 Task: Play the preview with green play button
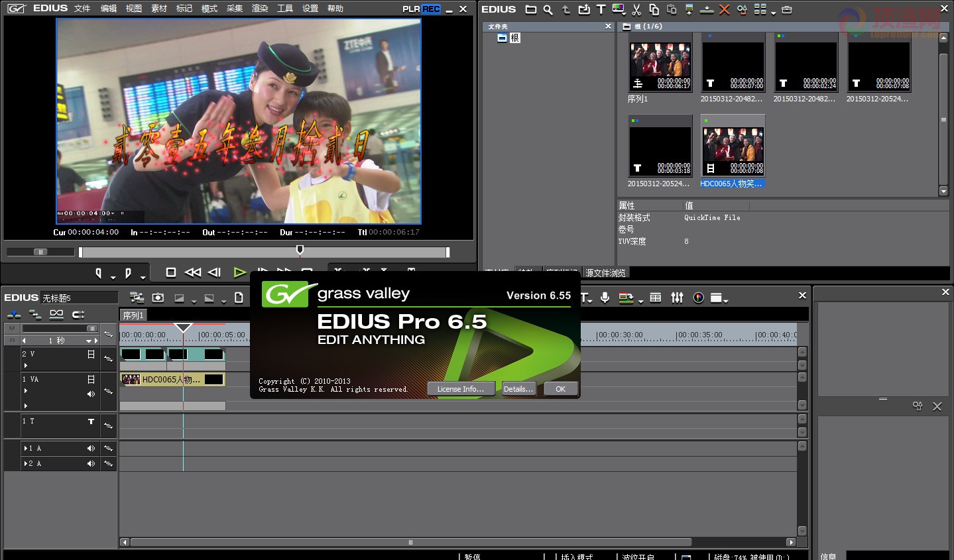tap(240, 272)
